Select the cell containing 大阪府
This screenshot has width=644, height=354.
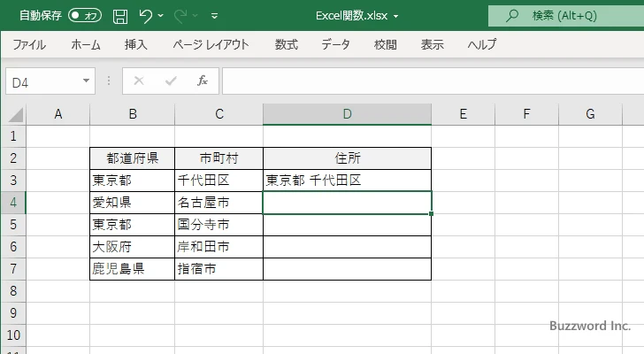133,247
